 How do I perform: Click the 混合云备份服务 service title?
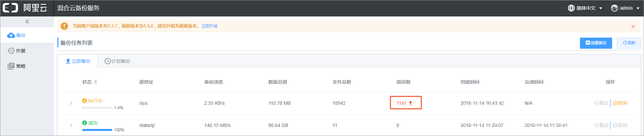pos(78,8)
